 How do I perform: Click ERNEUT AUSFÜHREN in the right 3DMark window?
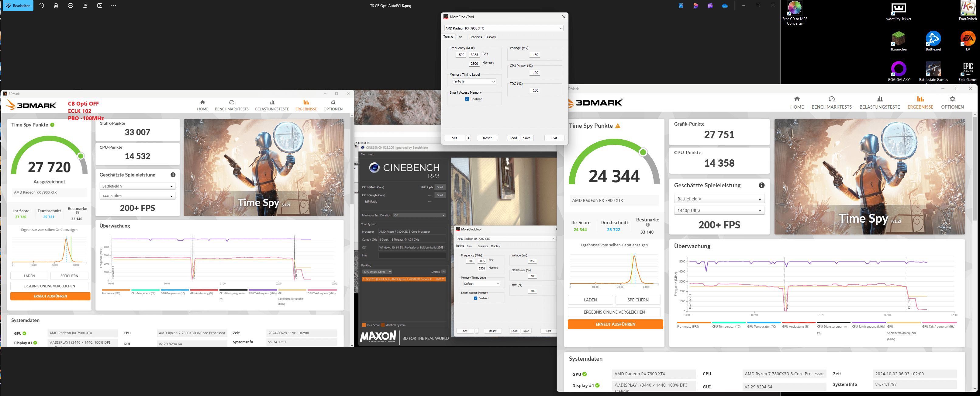click(x=615, y=325)
